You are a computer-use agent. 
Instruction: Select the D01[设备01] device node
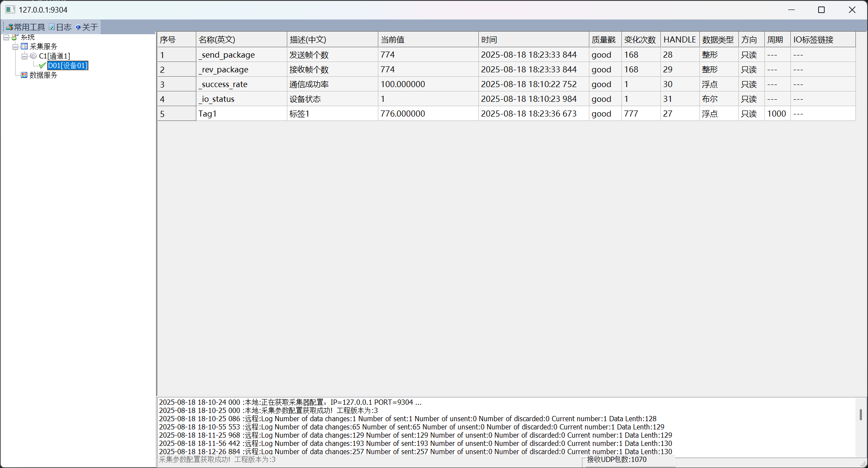(x=68, y=65)
